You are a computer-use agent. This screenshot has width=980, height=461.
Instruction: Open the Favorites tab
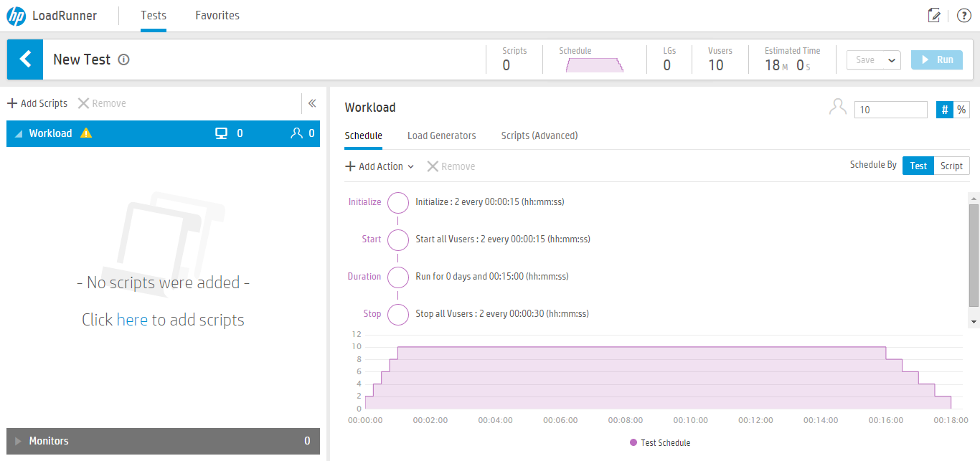point(217,15)
